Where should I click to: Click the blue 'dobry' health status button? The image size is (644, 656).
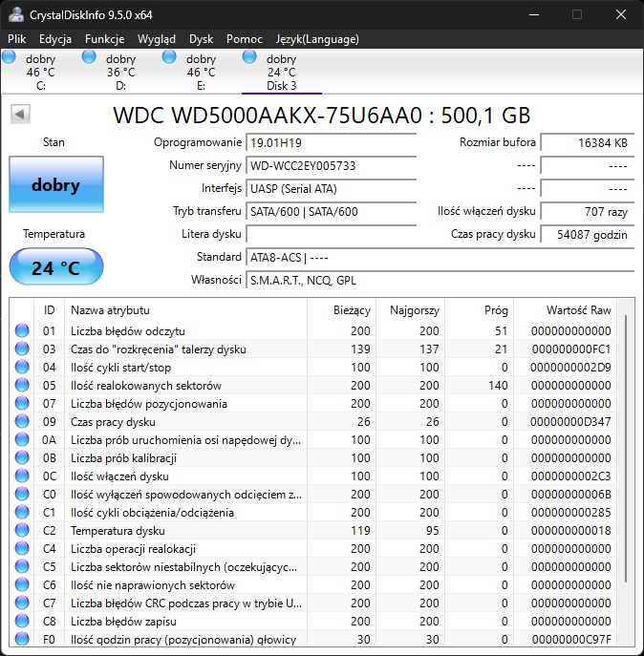click(55, 185)
